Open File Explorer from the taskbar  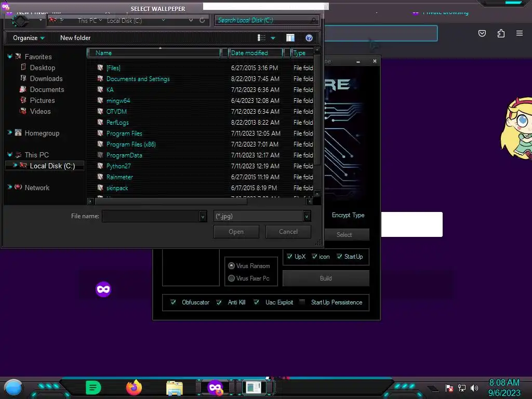(175, 388)
